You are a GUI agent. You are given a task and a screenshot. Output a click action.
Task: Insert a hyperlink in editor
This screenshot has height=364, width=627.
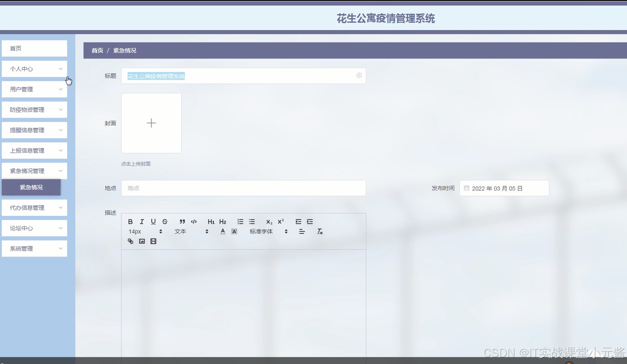pos(131,241)
